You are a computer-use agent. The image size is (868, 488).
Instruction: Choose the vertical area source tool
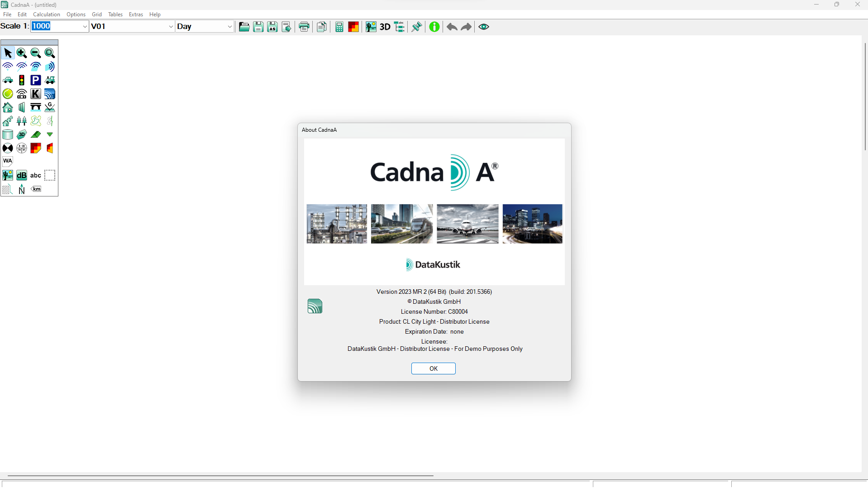pyautogui.click(x=50, y=67)
